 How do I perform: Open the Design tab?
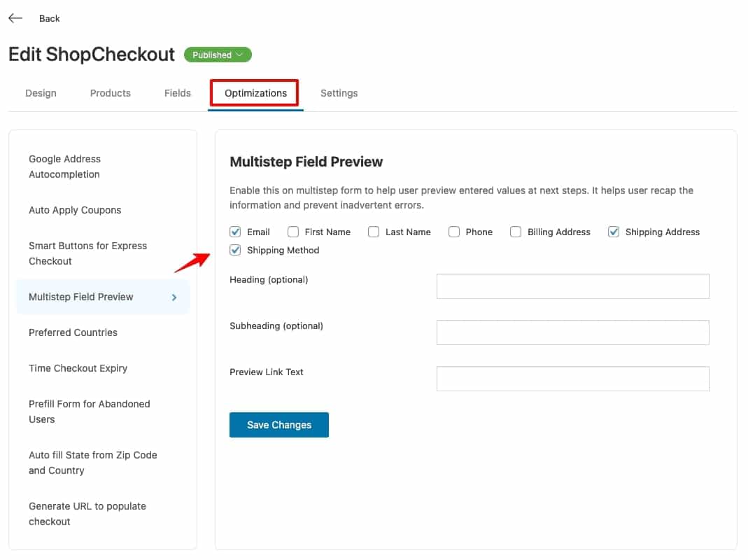click(x=41, y=92)
